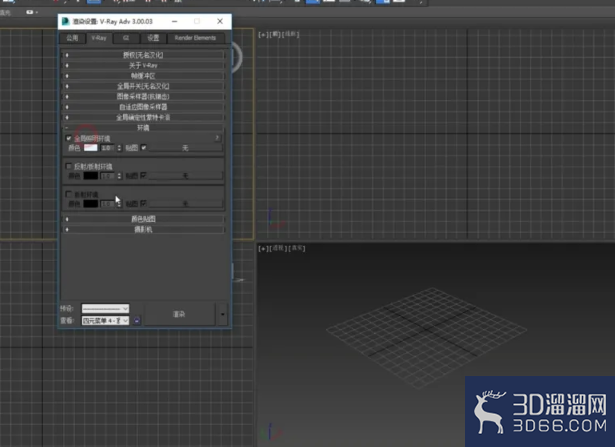Open the render mode arrow next to 渲染

(x=222, y=314)
